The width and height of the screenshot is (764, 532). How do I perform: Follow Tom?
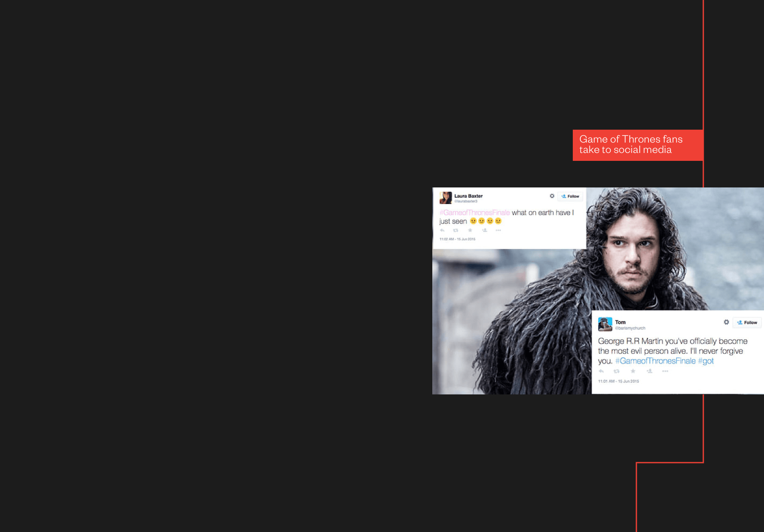[x=747, y=323]
